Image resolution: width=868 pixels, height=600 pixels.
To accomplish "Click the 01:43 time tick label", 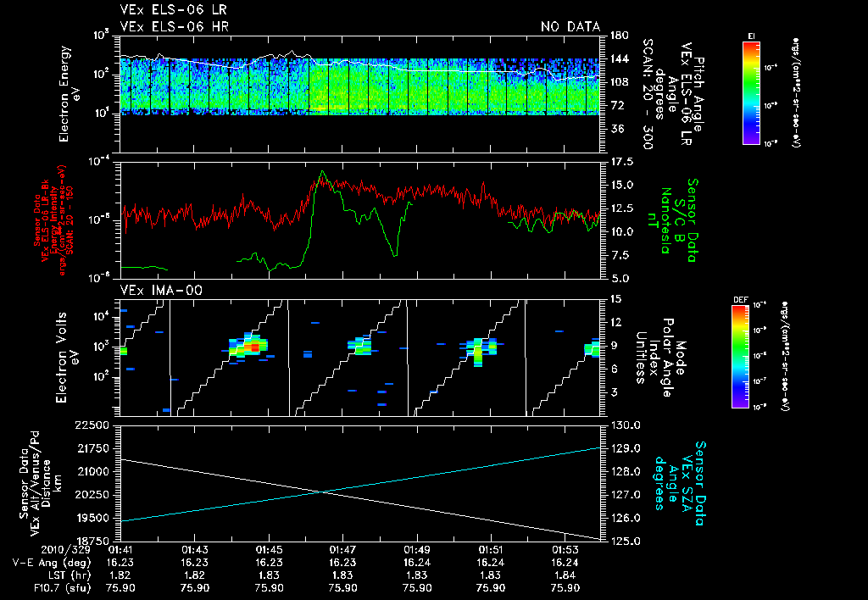I will click(x=194, y=550).
